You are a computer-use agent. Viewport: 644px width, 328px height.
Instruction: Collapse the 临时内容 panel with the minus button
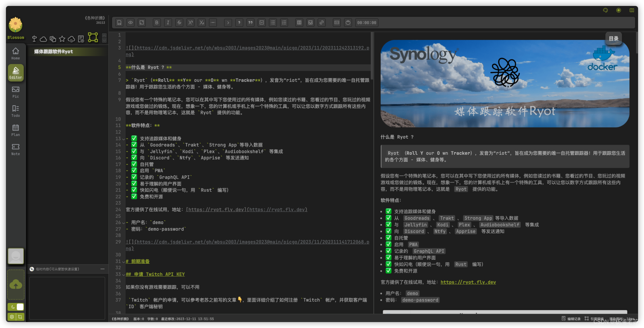[102, 269]
